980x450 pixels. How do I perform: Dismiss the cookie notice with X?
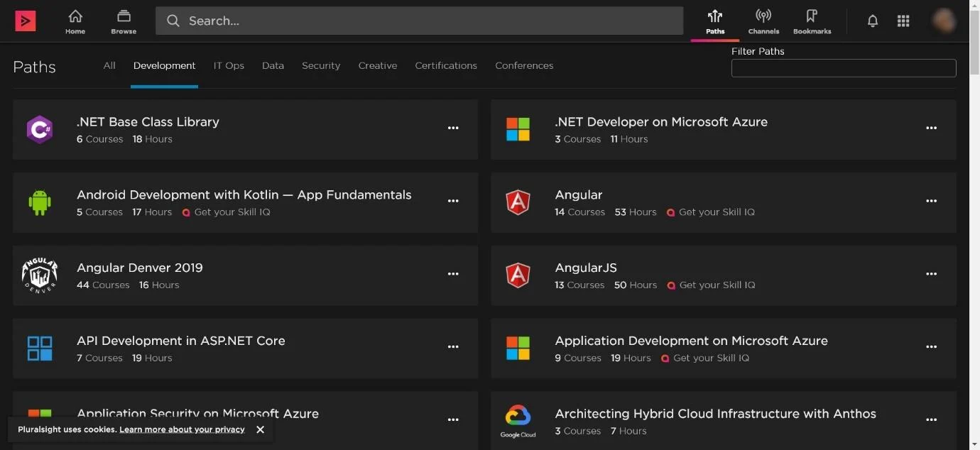tap(260, 429)
